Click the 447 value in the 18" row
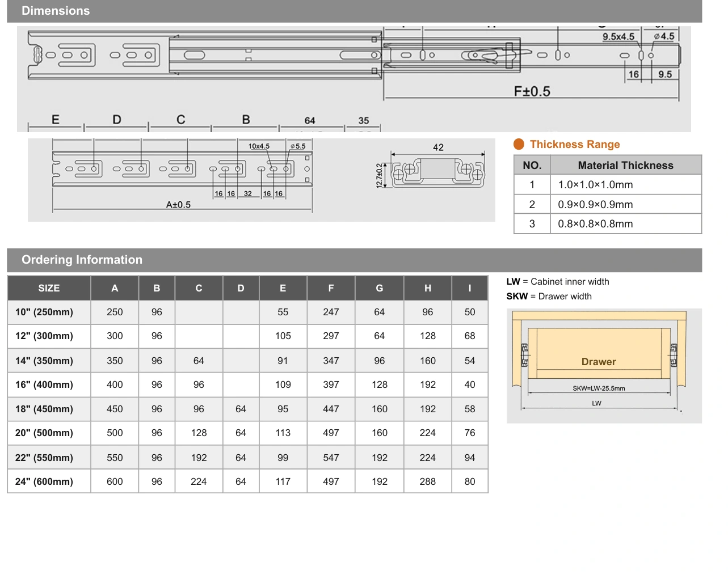The image size is (728, 575). click(x=331, y=409)
